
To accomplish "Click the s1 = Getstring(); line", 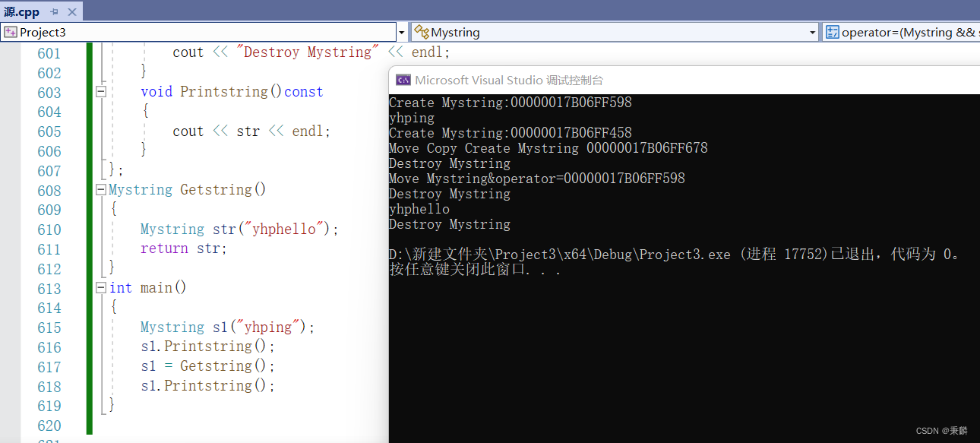I will click(x=207, y=365).
